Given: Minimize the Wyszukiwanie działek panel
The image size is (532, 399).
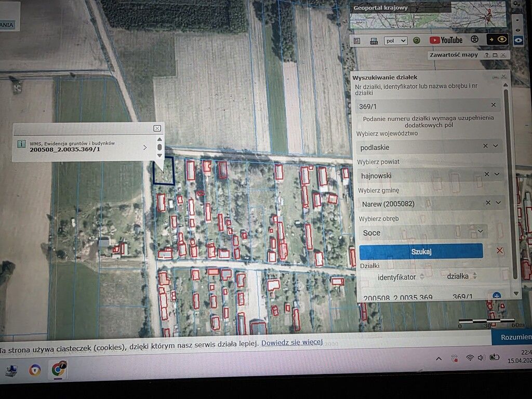Looking at the screenshot, I should tap(496, 77).
